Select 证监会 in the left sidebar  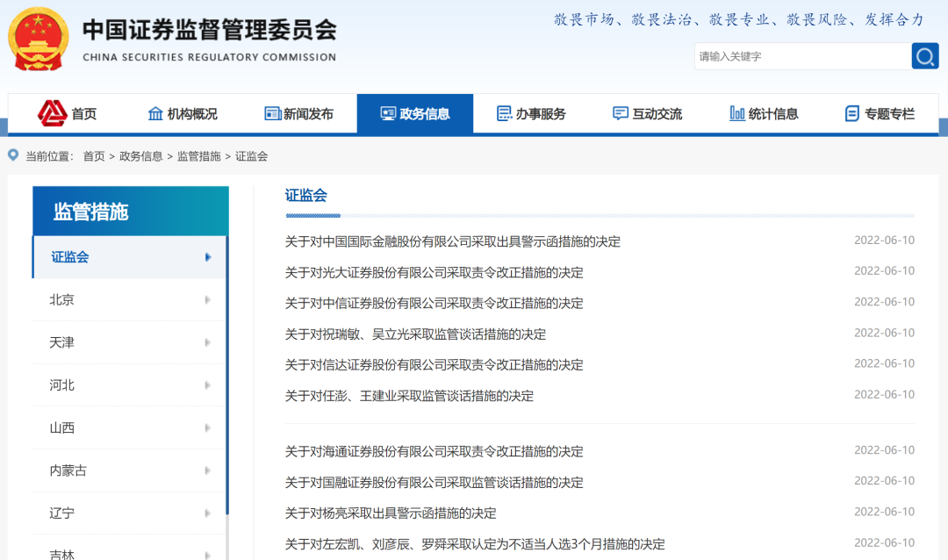[x=70, y=257]
